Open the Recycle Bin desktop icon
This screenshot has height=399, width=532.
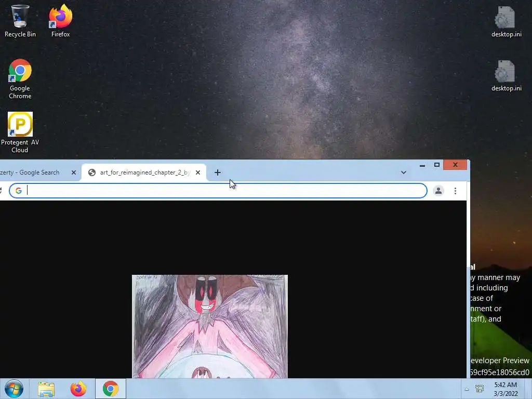(x=20, y=21)
